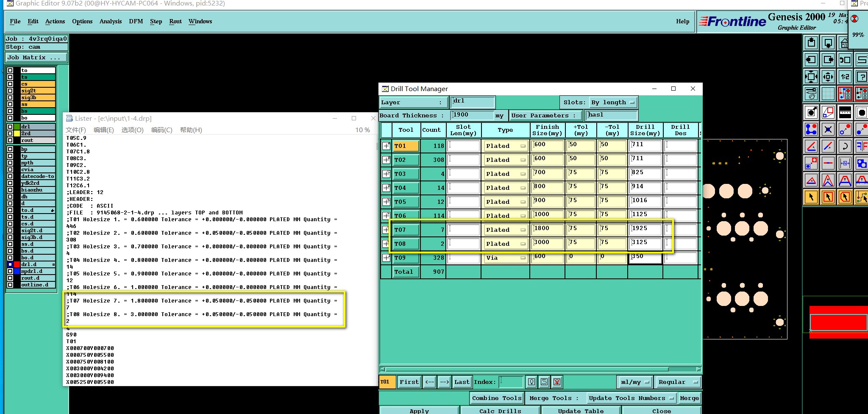Screen dimensions: 868x414
Task: Toggle the checkbox for layer mpdrl.d
Action: pos(10,271)
